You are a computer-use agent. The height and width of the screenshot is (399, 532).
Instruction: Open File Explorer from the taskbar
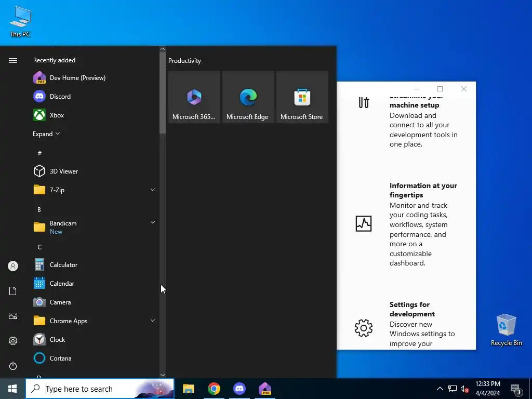(x=188, y=389)
